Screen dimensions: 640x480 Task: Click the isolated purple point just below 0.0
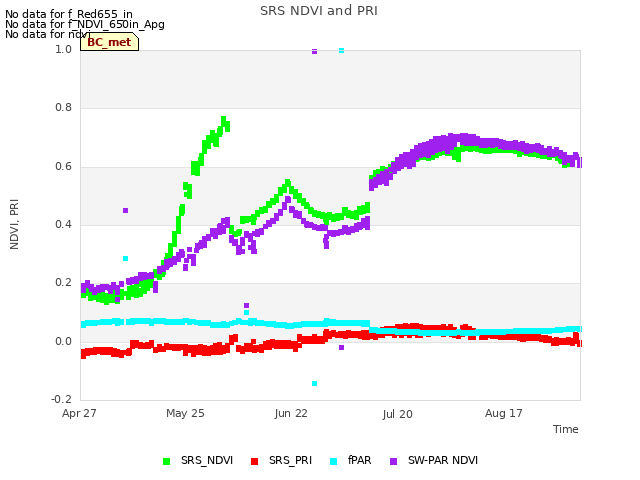(x=341, y=347)
